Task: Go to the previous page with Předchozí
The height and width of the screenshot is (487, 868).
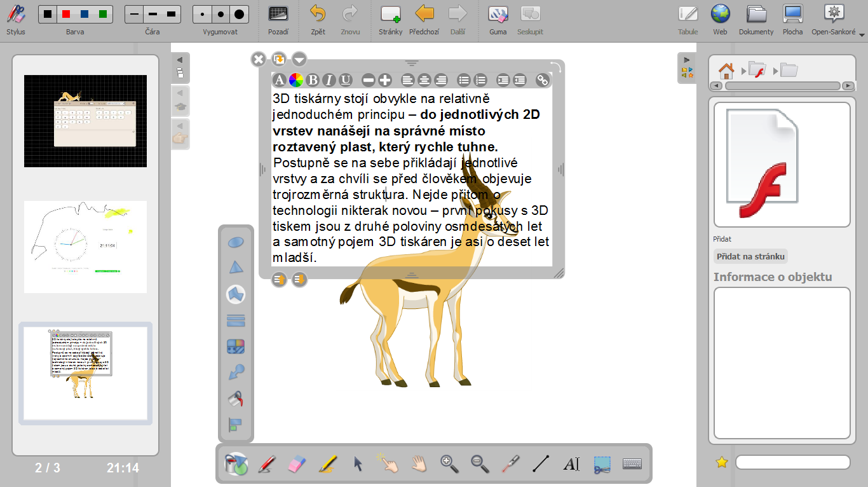Action: pyautogui.click(x=424, y=20)
